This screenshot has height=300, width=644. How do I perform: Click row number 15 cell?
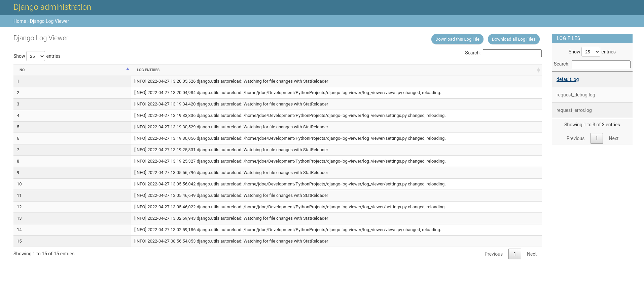click(72, 241)
